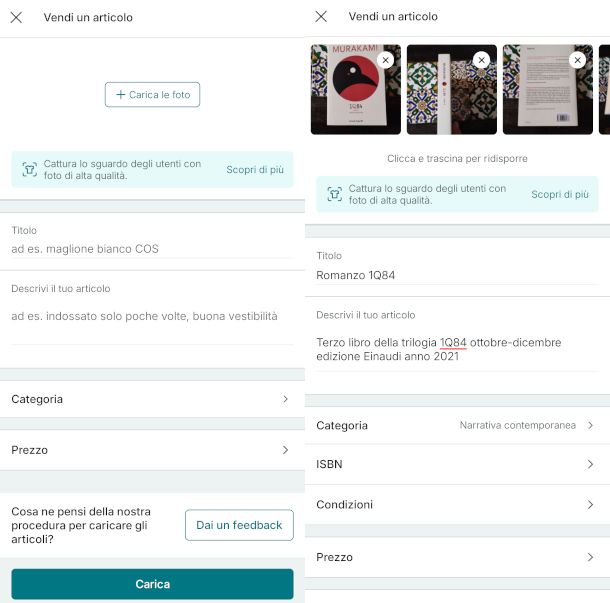Open Scopri di più in right banner
610x603 pixels.
560,195
